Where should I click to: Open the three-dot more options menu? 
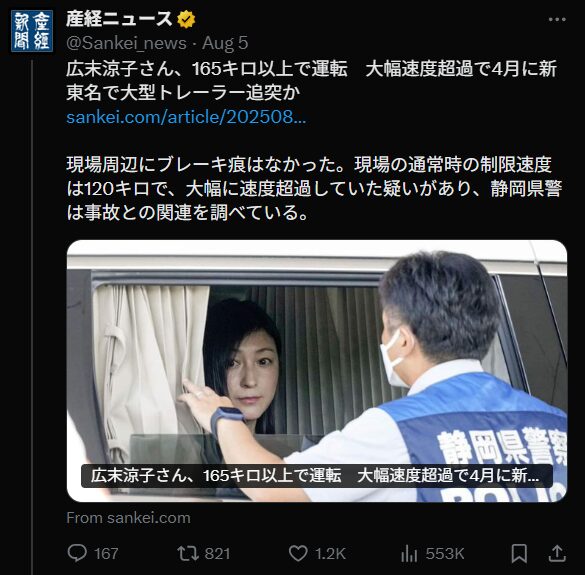click(x=557, y=19)
